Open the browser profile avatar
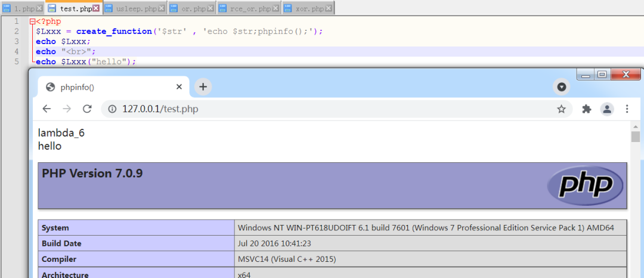This screenshot has width=644, height=278. point(606,109)
